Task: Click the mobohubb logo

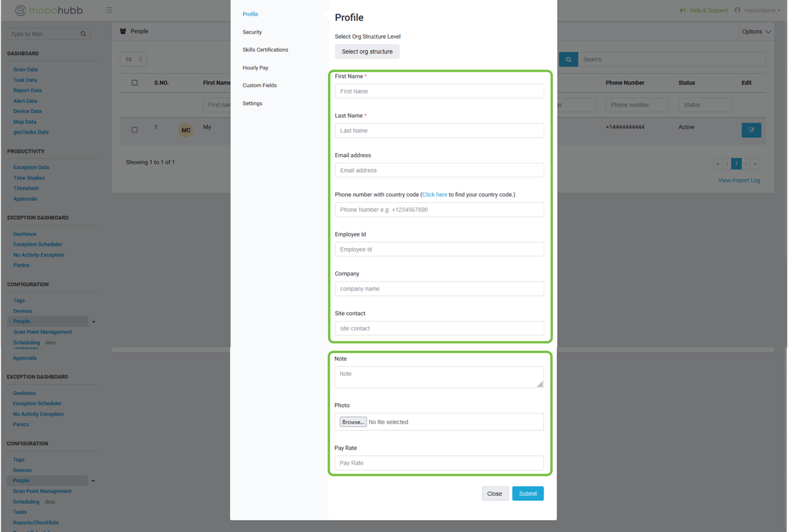Action: (x=49, y=10)
